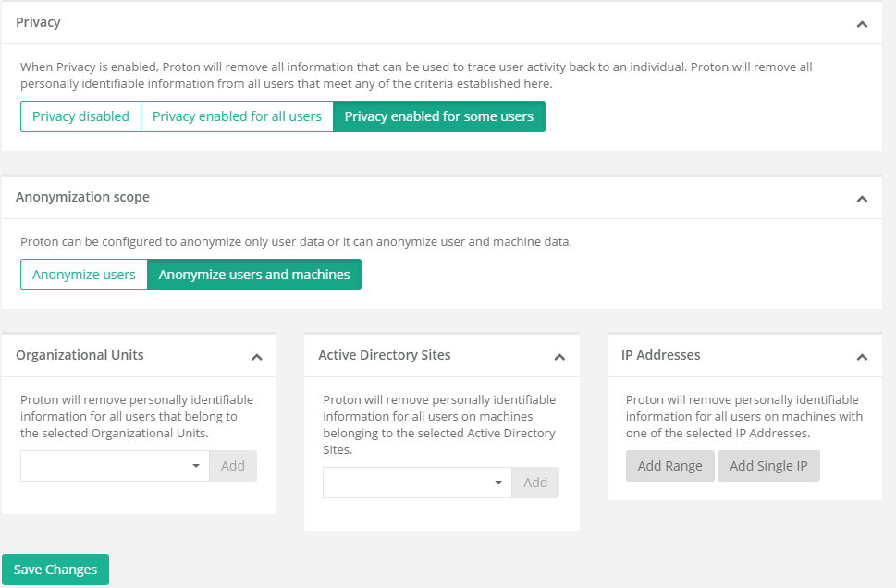Select Privacy enabled for some users
Viewport: 896px width, 588px height.
click(x=438, y=116)
